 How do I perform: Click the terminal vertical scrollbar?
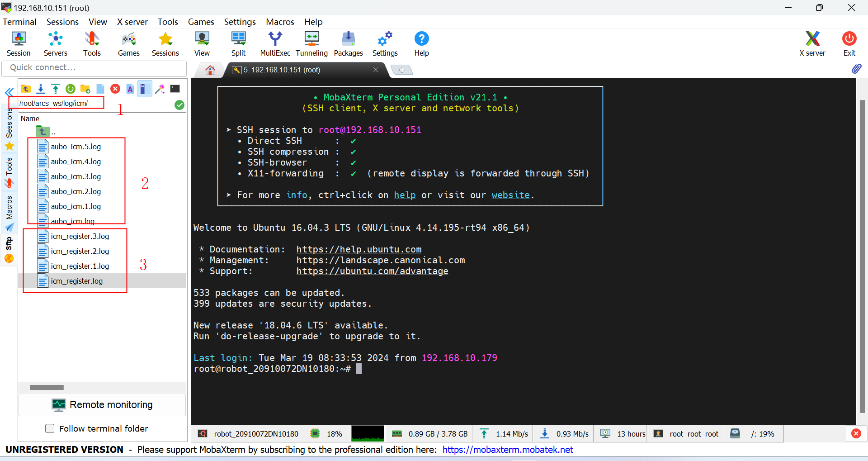point(862,256)
